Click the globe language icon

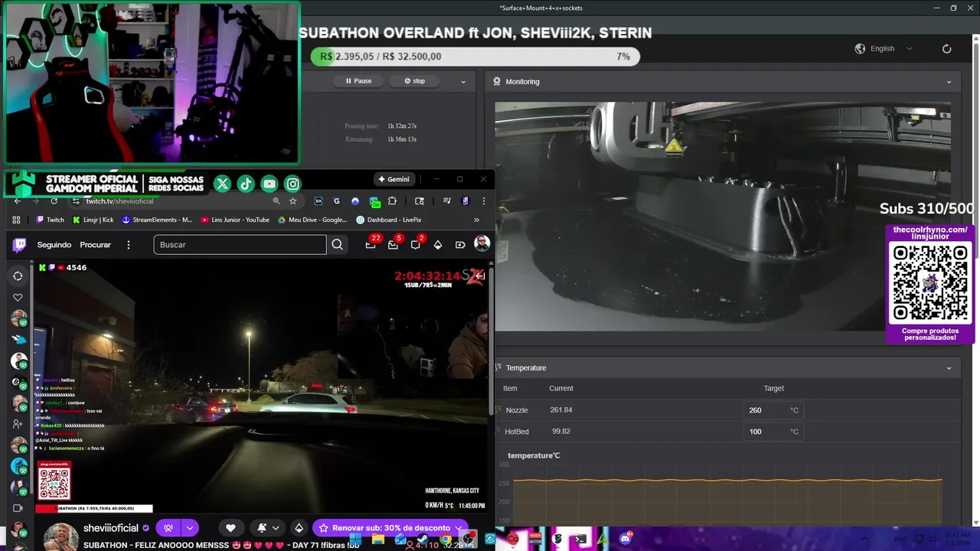click(x=860, y=48)
